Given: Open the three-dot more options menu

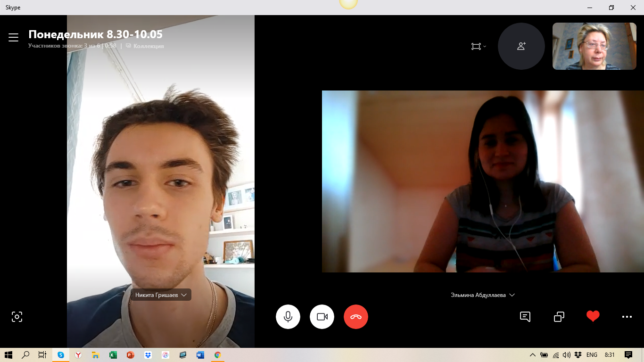Looking at the screenshot, I should [627, 317].
